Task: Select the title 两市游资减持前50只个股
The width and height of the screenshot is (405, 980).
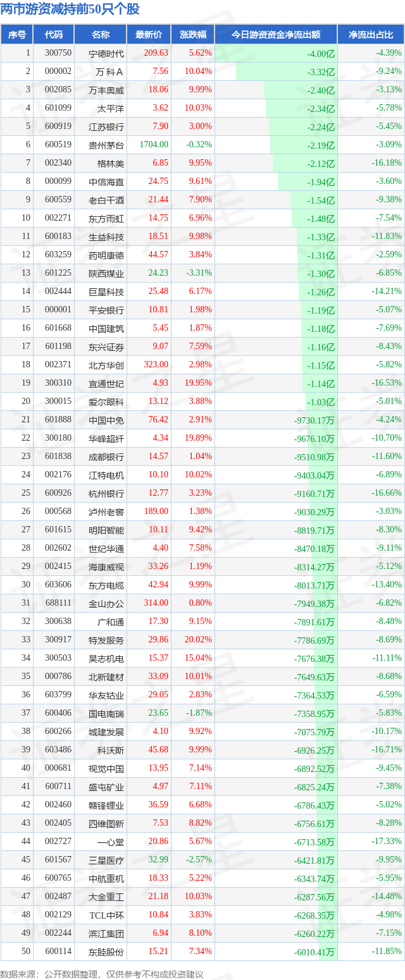Action: 70,9
